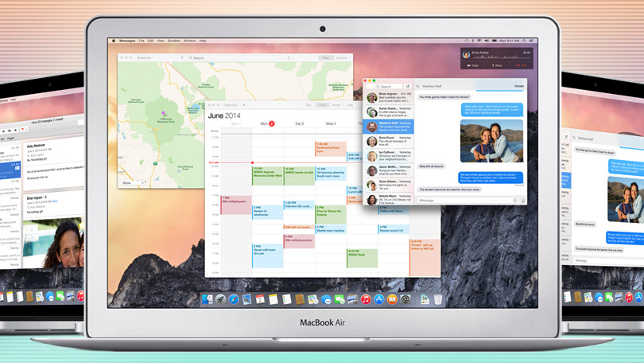Open the Window menu in menu bar
This screenshot has width=644, height=363.
point(189,41)
